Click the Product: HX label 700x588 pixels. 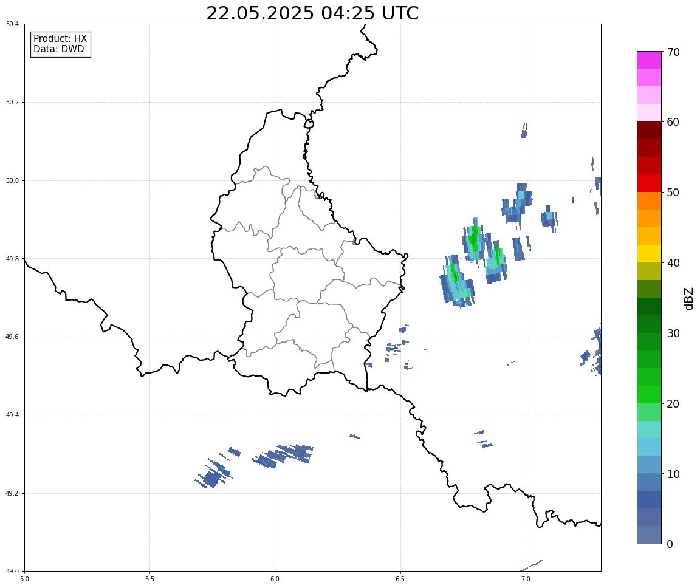(60, 39)
